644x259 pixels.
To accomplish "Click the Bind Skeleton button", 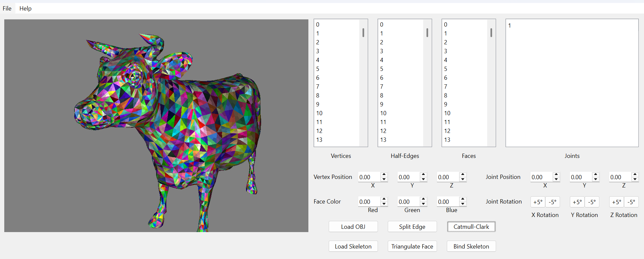I will click(471, 246).
